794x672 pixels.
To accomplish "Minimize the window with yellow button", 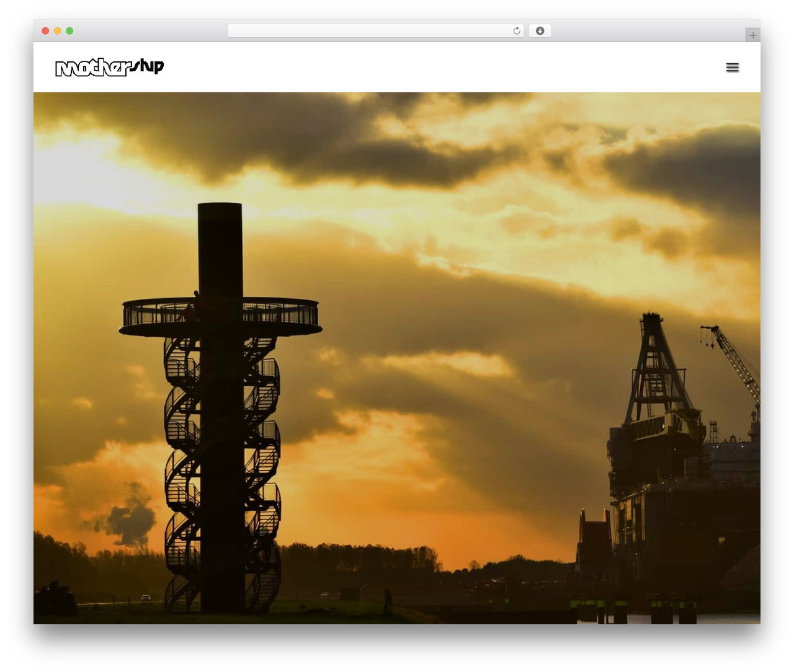I will click(x=57, y=31).
